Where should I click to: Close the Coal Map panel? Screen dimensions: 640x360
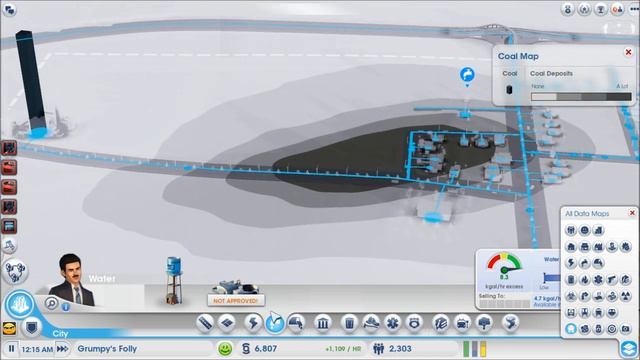(x=628, y=52)
